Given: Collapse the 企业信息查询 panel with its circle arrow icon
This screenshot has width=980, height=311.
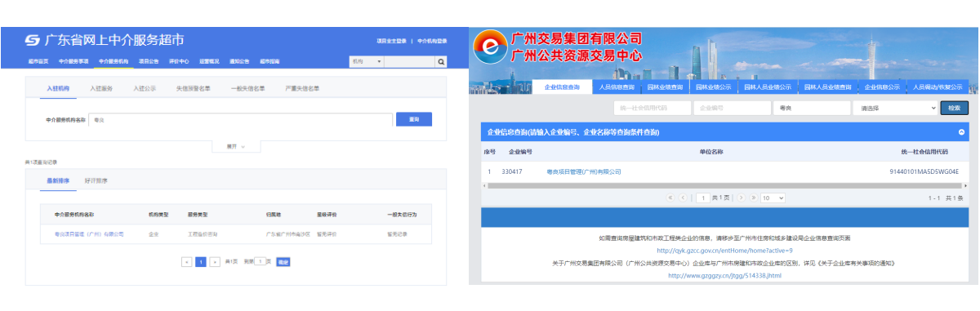Looking at the screenshot, I should pyautogui.click(x=961, y=131).
